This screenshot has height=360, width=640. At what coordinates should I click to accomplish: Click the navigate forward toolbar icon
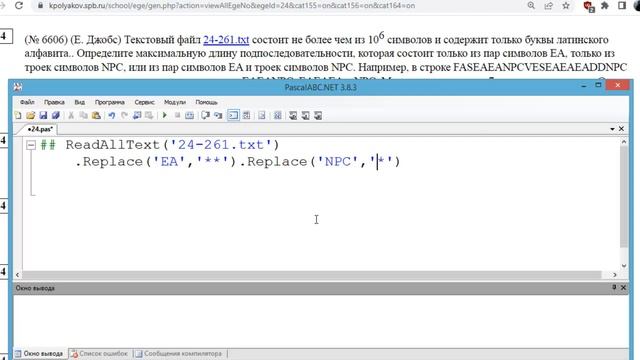tap(149, 116)
